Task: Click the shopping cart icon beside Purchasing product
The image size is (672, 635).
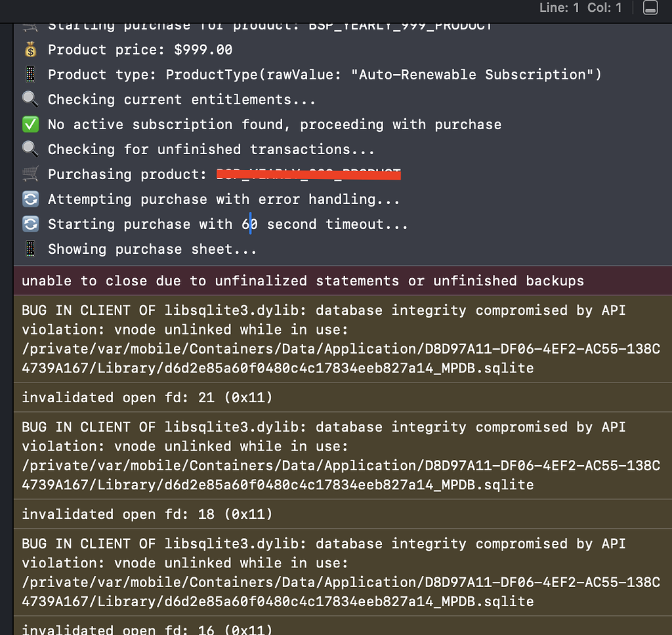Action: click(x=30, y=174)
